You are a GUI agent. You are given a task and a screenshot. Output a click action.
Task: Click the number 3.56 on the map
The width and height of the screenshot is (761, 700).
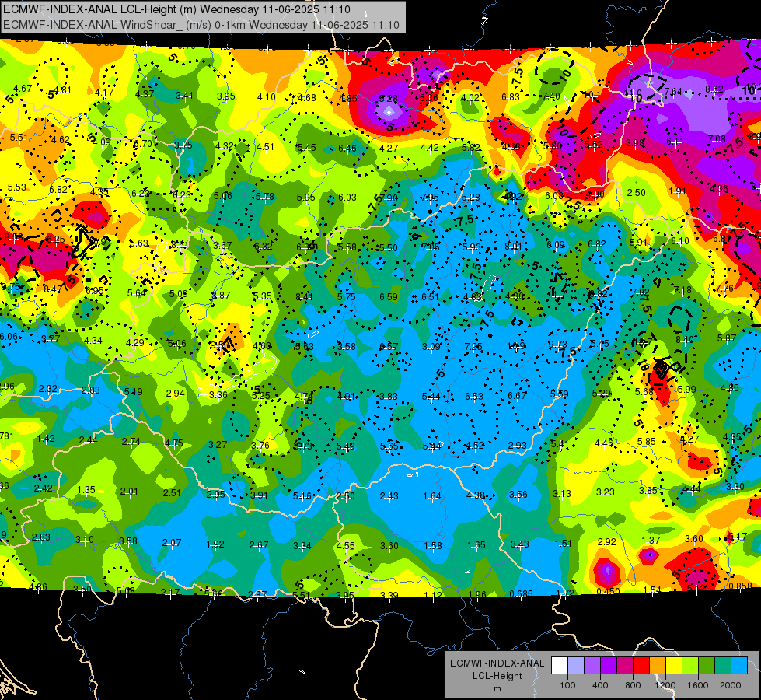pyautogui.click(x=518, y=495)
